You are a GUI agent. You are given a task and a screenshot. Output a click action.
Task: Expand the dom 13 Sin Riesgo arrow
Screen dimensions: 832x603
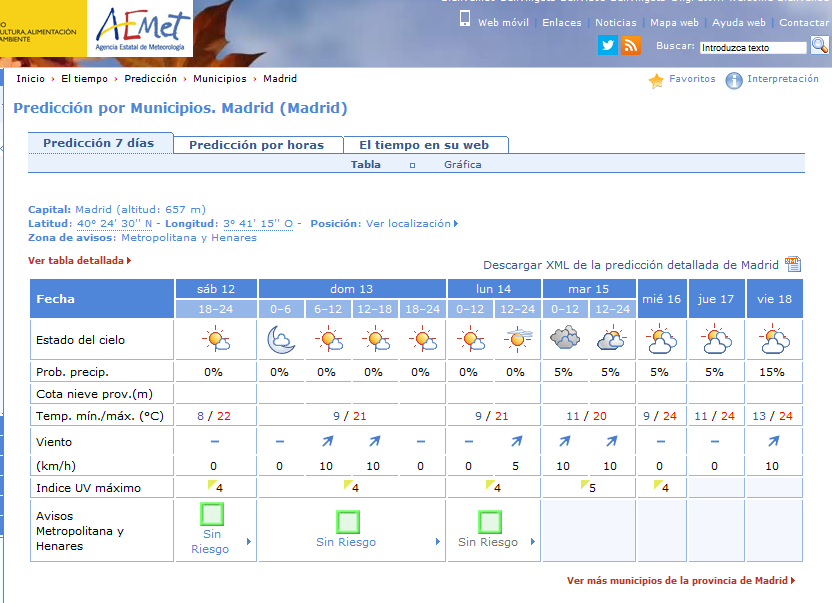click(438, 541)
